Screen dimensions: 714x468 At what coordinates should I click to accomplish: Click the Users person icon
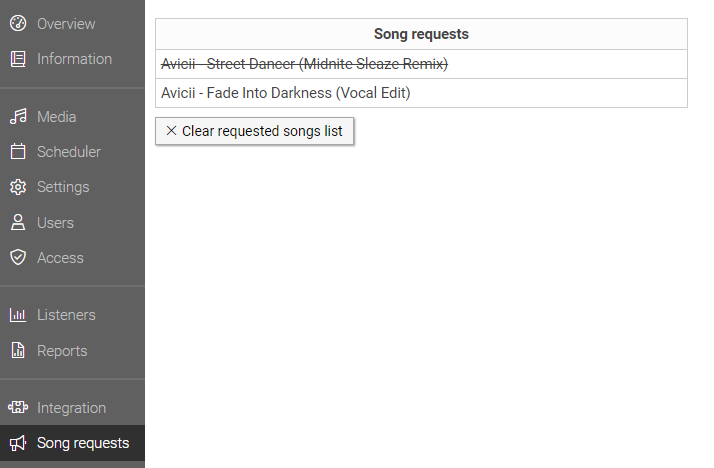[18, 222]
